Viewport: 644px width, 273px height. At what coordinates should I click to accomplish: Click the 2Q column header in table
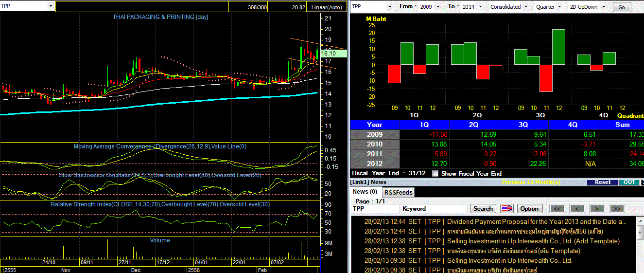coord(474,125)
